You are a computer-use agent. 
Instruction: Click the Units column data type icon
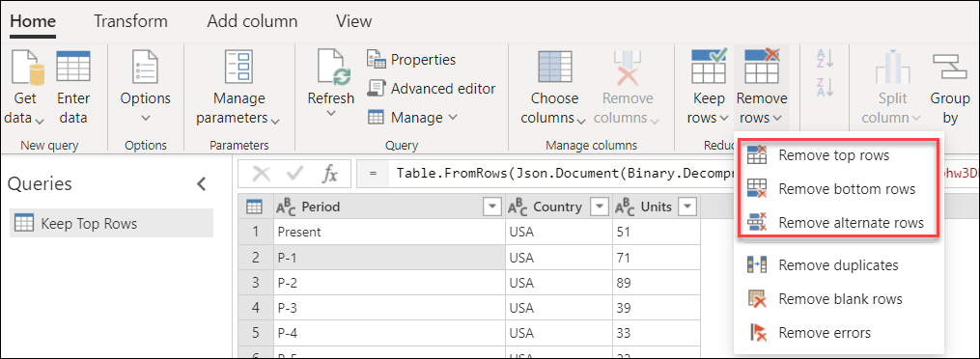click(625, 207)
